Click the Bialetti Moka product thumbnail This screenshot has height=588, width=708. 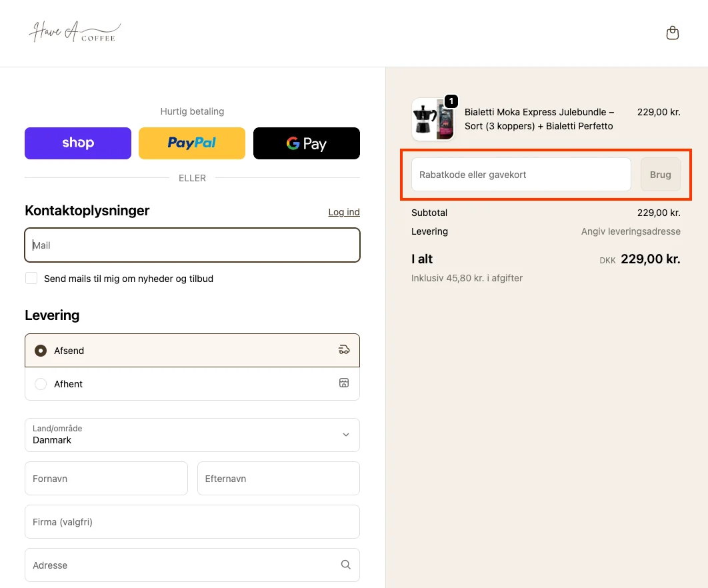(x=433, y=120)
